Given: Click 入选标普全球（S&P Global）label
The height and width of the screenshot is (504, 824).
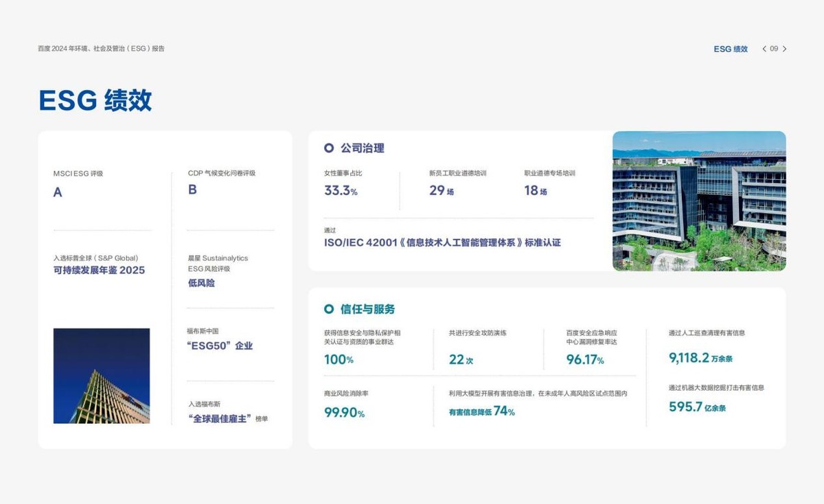Looking at the screenshot, I should pyautogui.click(x=96, y=258).
